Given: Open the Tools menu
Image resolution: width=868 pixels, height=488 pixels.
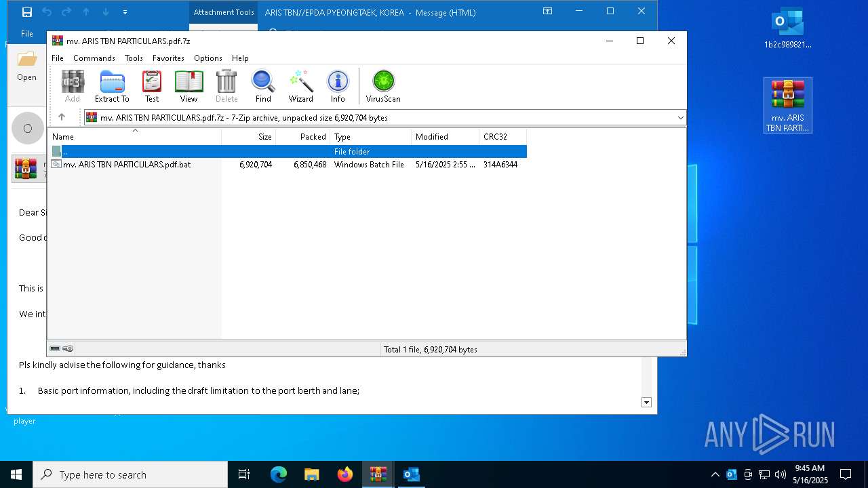Looking at the screenshot, I should (x=134, y=58).
